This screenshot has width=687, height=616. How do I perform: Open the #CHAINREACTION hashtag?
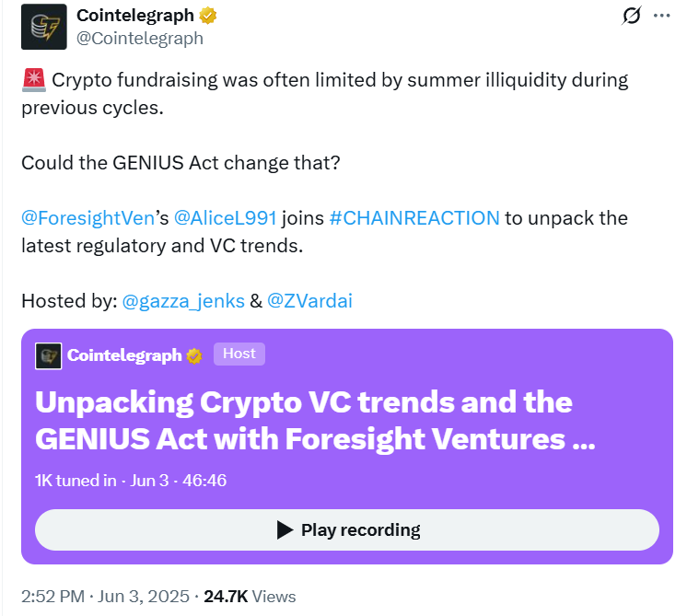pos(414,218)
